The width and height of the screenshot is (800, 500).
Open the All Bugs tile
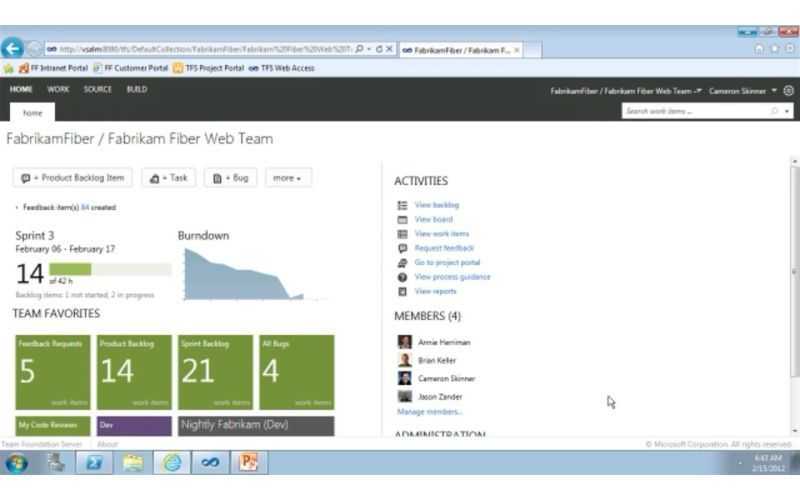click(297, 372)
